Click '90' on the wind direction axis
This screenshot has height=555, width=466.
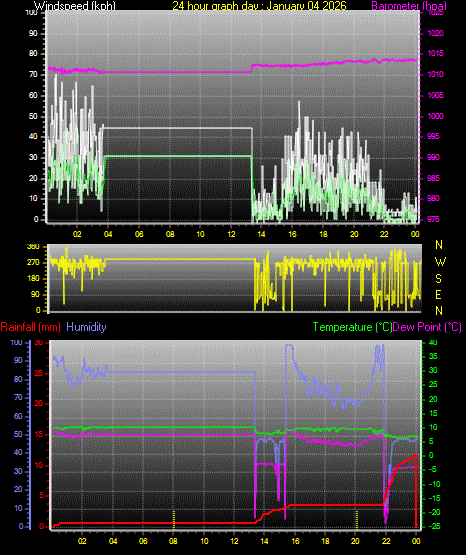click(x=35, y=295)
